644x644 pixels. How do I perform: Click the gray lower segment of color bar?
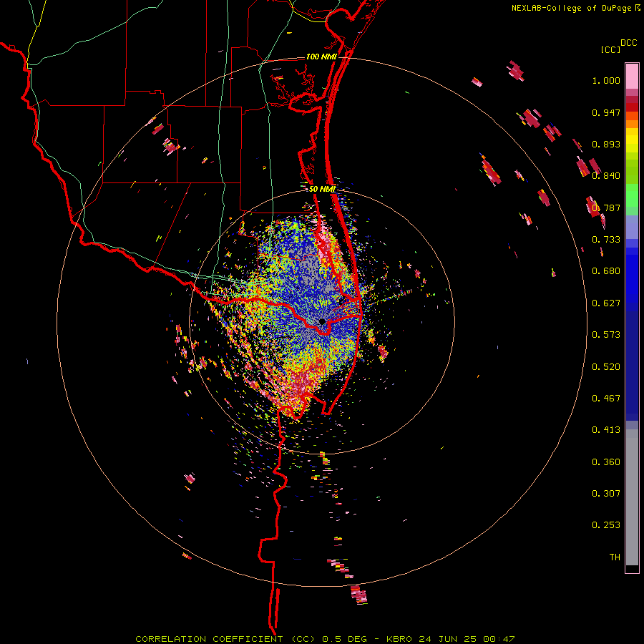[x=632, y=497]
